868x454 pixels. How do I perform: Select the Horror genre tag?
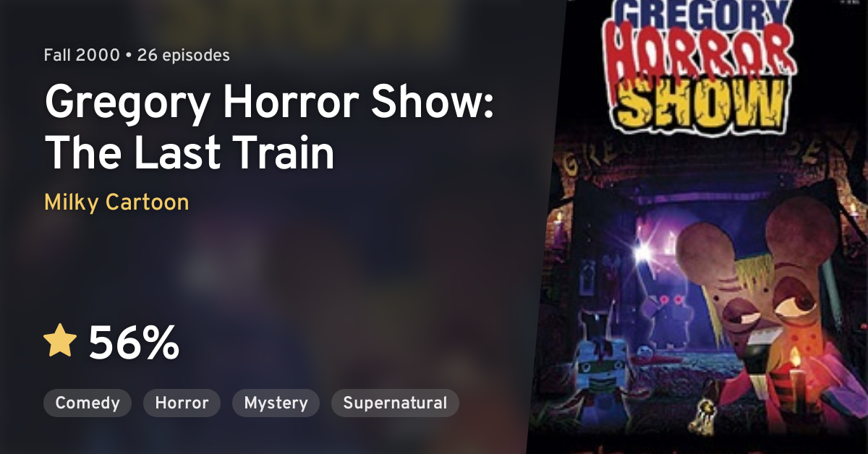(x=182, y=403)
